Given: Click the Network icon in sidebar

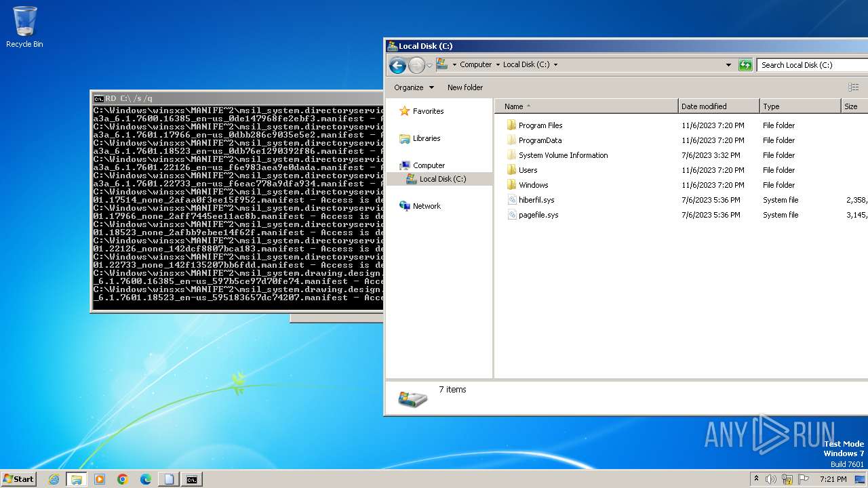Looking at the screenshot, I should click(x=405, y=206).
